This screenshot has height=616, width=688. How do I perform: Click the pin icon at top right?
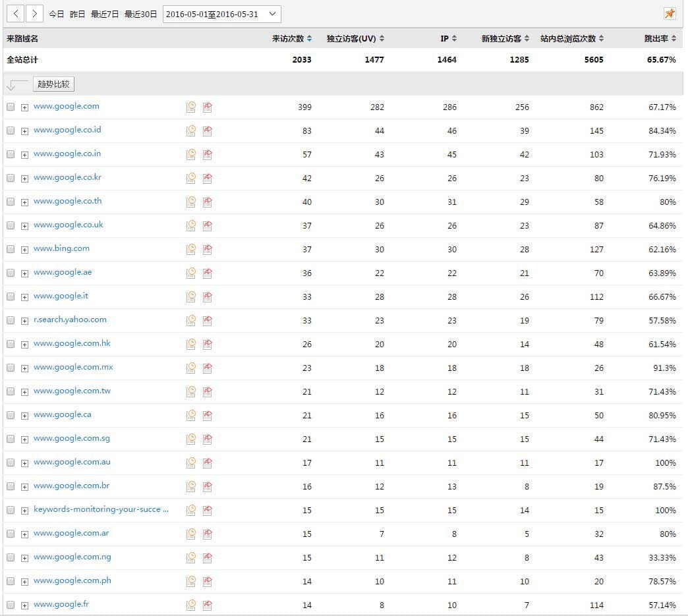pyautogui.click(x=670, y=13)
